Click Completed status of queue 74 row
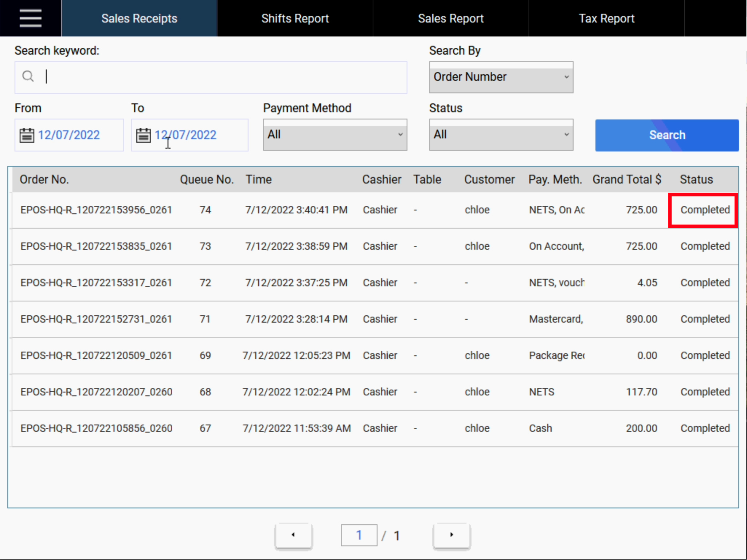The image size is (747, 560). click(x=705, y=210)
